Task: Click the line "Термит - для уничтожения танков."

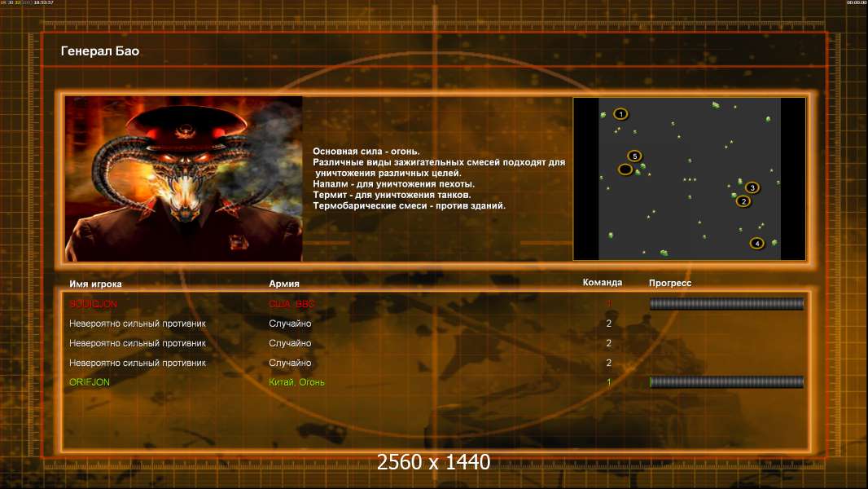Action: [x=392, y=195]
